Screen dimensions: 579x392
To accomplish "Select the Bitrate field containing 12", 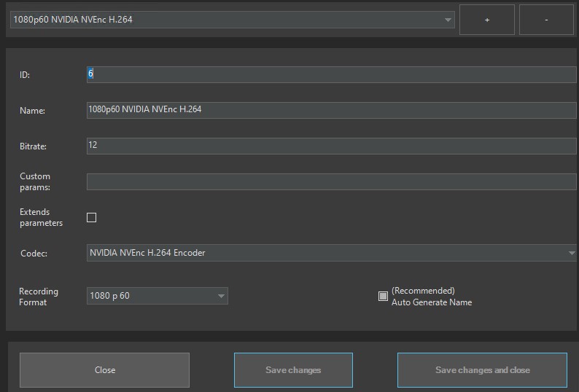I will (x=332, y=146).
